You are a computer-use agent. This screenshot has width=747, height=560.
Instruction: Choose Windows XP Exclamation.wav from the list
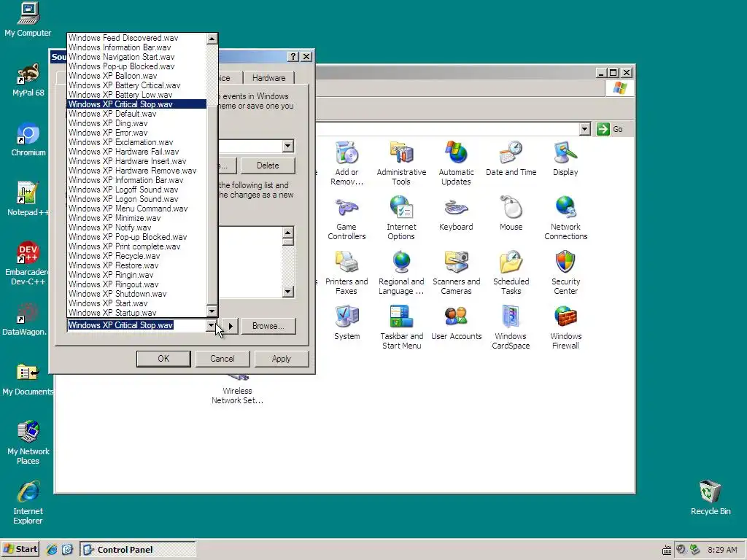tap(136, 142)
